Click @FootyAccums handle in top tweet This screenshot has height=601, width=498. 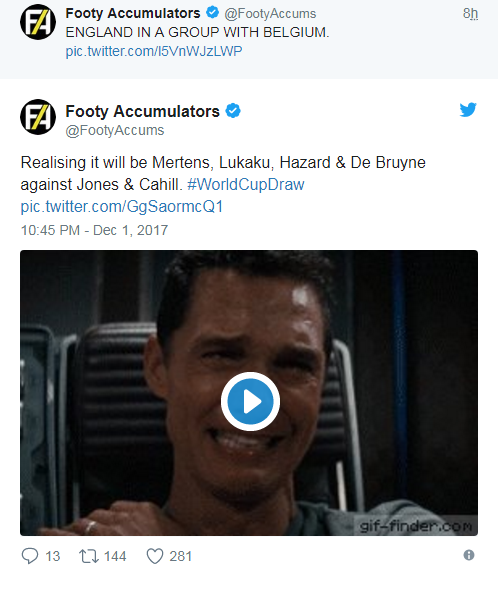point(270,14)
